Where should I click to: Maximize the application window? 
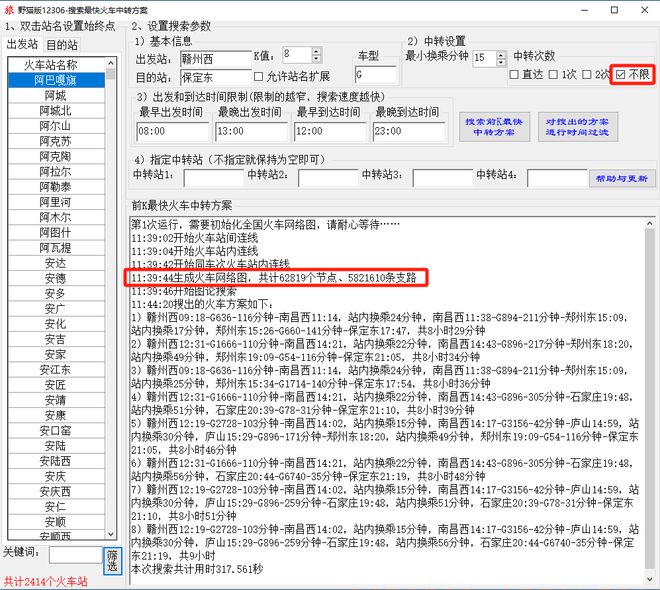point(614,10)
